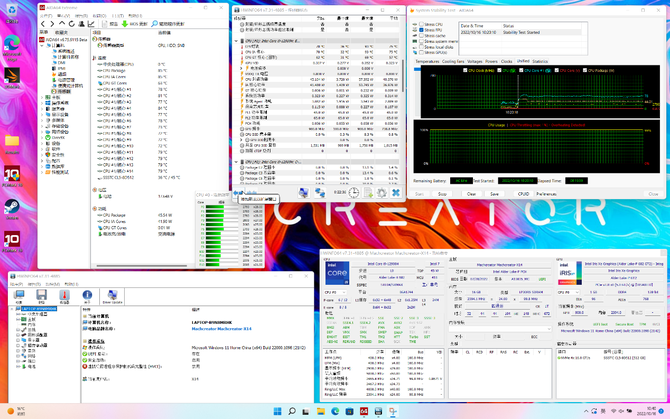Stop the stability test
The height and width of the screenshot is (419, 670).
442,194
